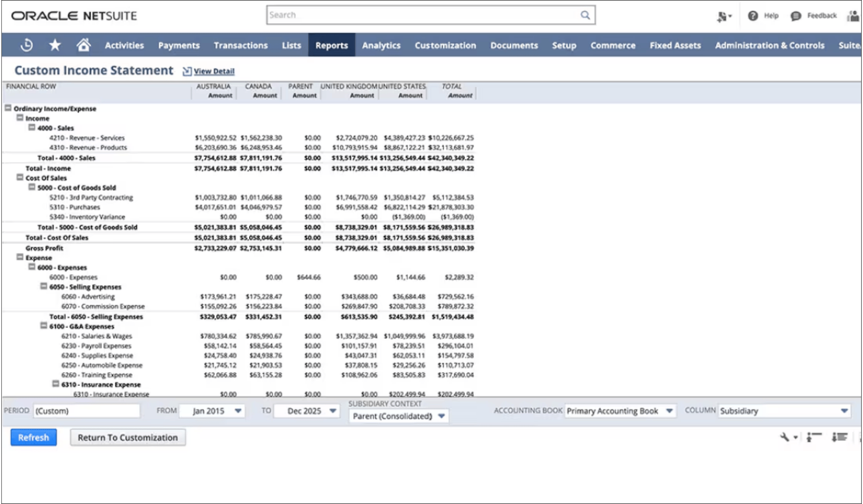The width and height of the screenshot is (863, 504).
Task: Open the report options wrench icon
Action: [785, 437]
